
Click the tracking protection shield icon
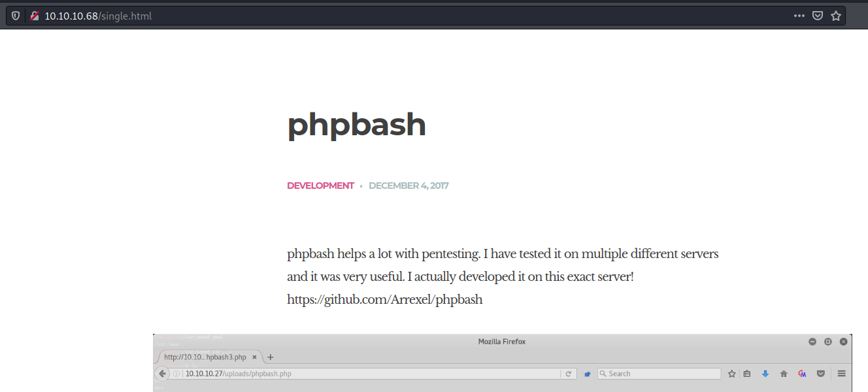click(x=16, y=16)
